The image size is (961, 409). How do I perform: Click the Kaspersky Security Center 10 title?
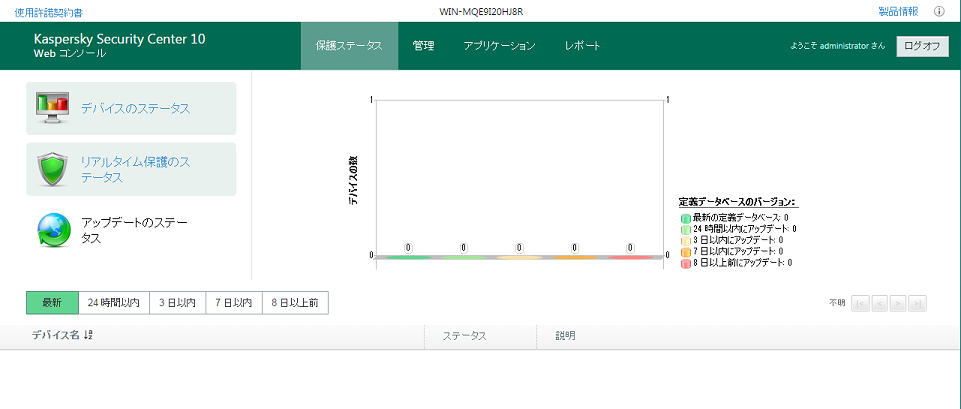click(x=120, y=39)
